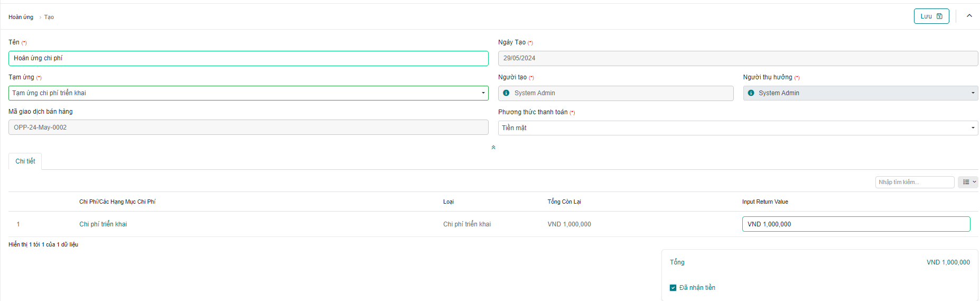This screenshot has width=980, height=301.
Task: Collapse the panel using the top-right chevron
Action: (x=969, y=16)
